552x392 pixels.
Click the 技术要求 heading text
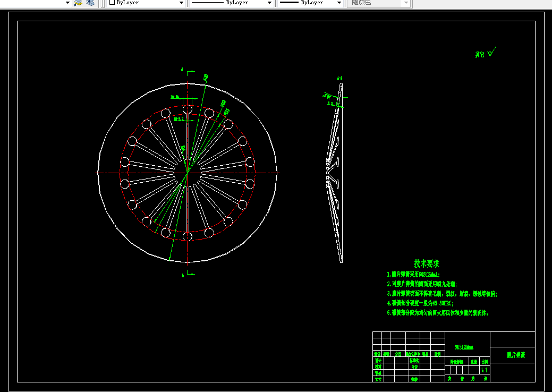click(x=427, y=263)
